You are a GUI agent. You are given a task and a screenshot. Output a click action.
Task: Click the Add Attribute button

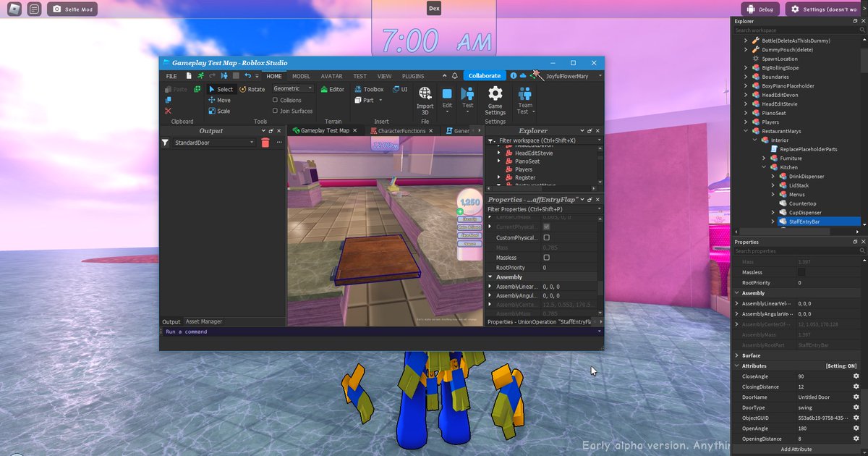tap(796, 449)
